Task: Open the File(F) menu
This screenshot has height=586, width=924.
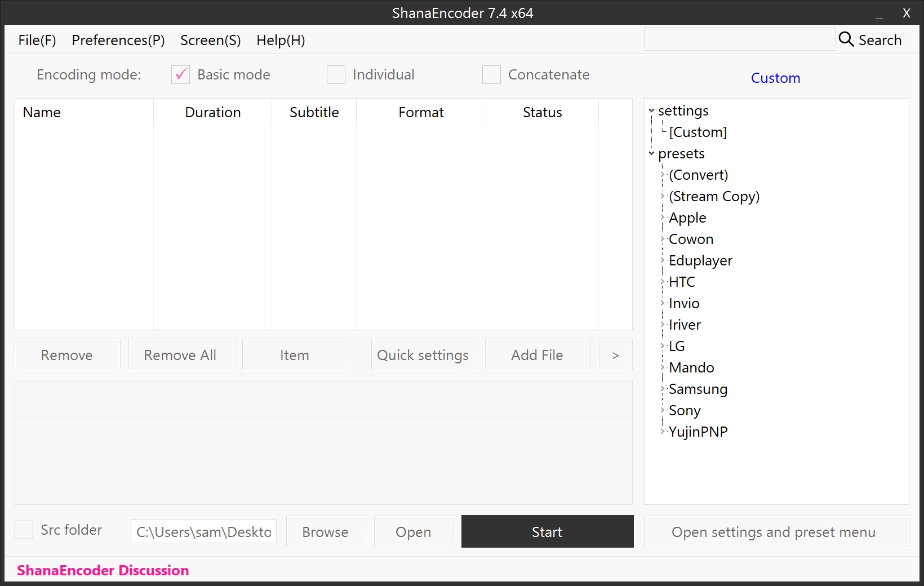Action: point(37,40)
